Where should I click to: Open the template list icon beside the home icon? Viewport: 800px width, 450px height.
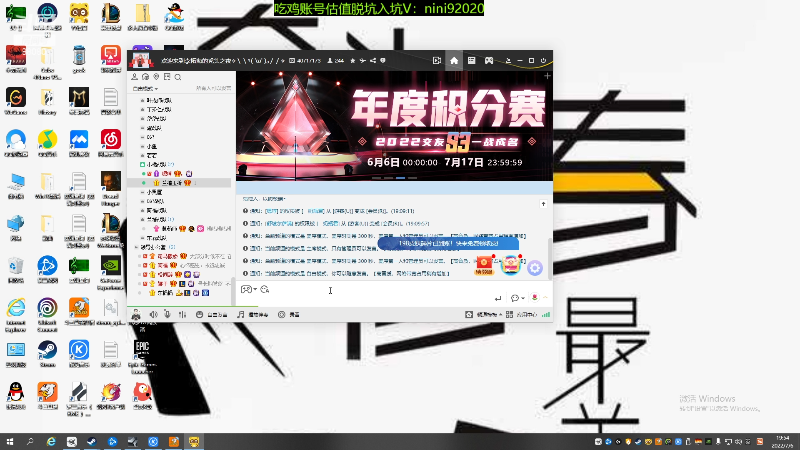click(x=471, y=60)
